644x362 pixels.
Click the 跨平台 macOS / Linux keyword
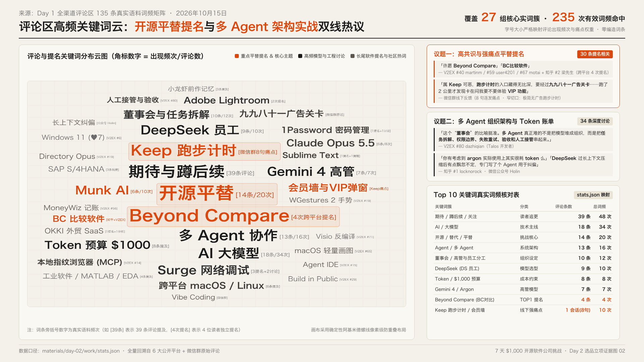(x=211, y=286)
